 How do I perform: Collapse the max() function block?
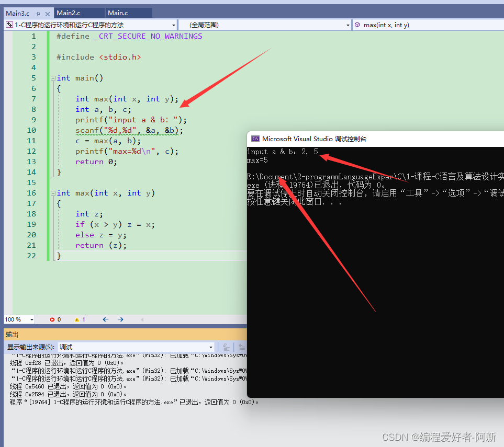tap(53, 193)
